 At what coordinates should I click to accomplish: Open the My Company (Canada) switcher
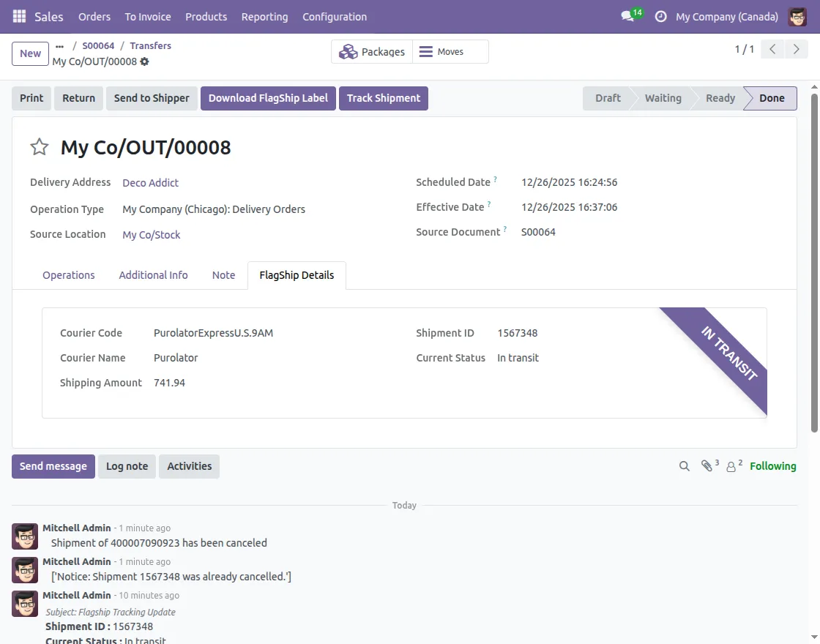(726, 16)
